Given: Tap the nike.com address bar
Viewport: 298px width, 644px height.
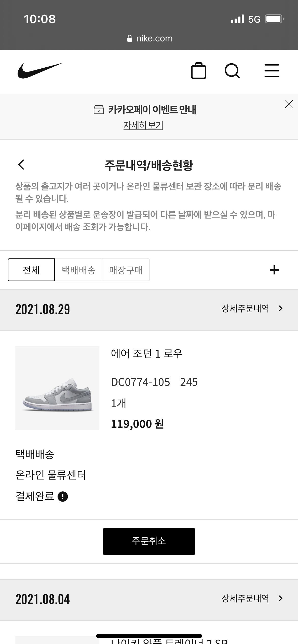Looking at the screenshot, I should pos(150,38).
